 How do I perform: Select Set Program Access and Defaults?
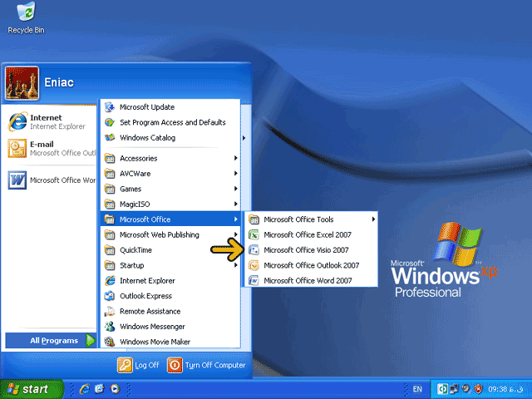(172, 122)
